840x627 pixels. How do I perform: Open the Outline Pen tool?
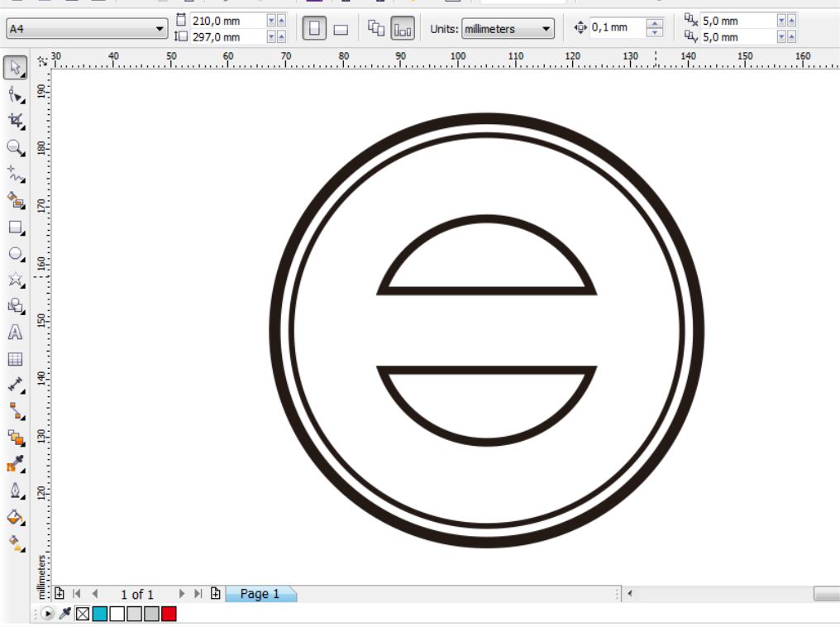(16, 491)
